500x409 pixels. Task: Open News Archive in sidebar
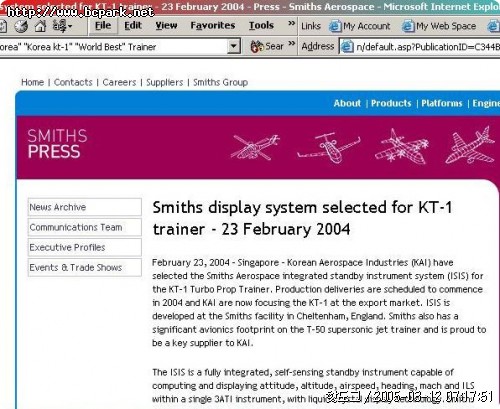(x=85, y=207)
